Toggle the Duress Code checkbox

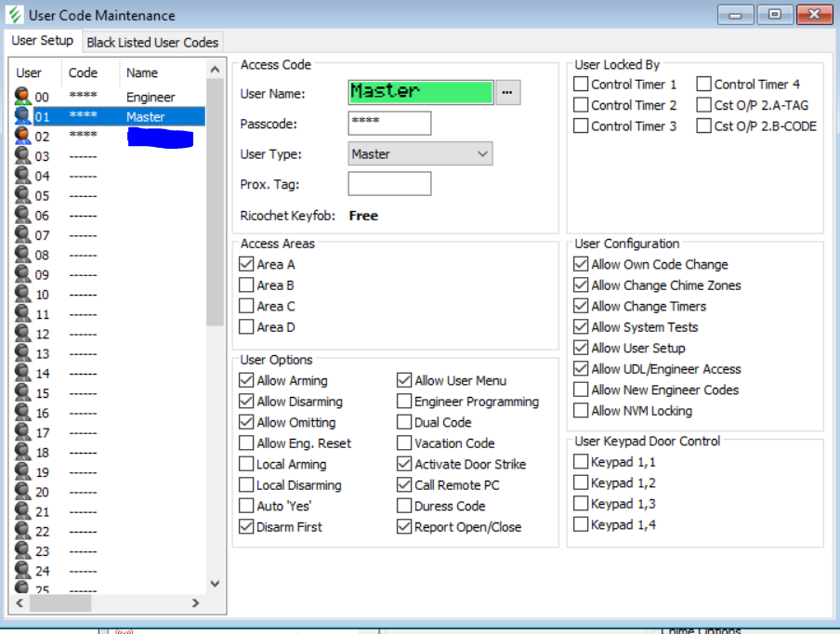click(404, 507)
